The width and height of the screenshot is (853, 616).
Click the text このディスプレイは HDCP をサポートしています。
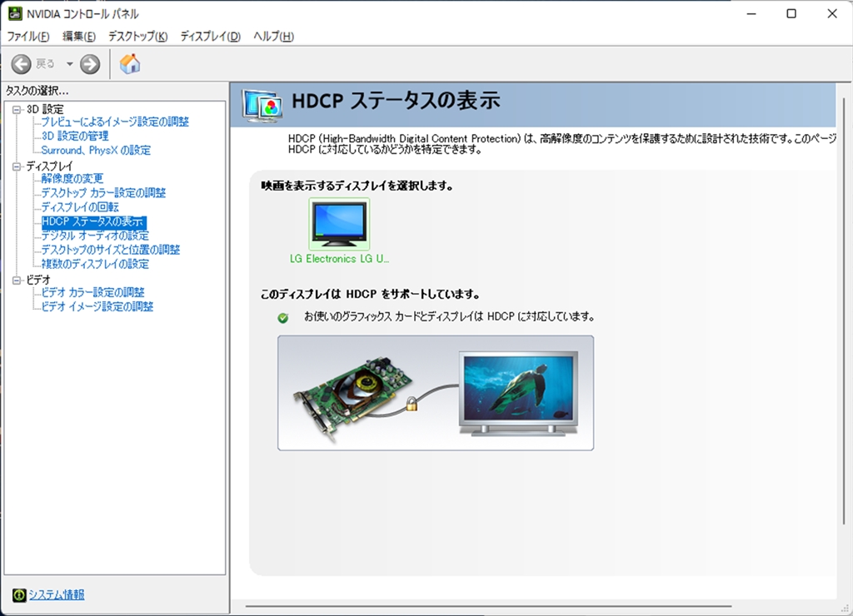371,294
